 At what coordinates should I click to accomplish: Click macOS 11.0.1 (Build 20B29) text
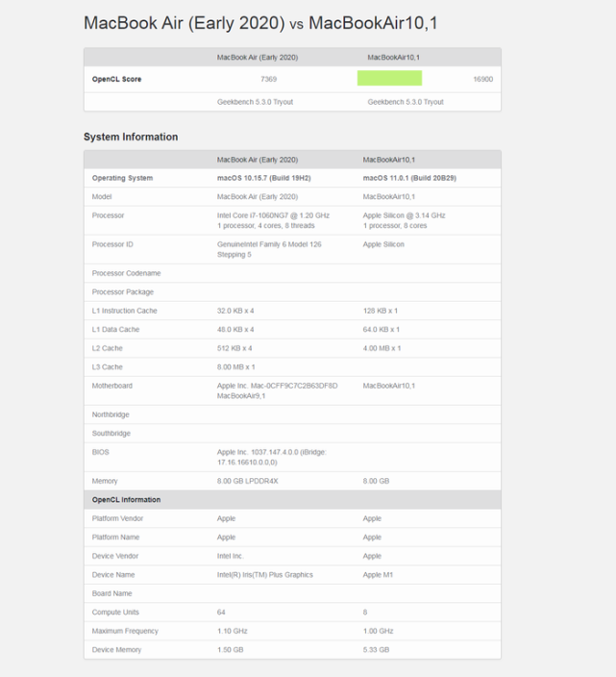(x=409, y=178)
